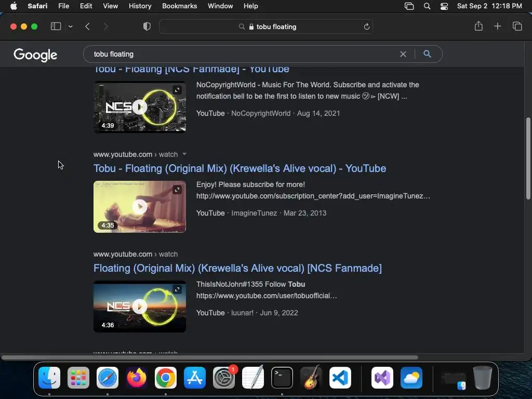The width and height of the screenshot is (532, 399).
Task: Click the vertical page scrollbar
Action: [528, 158]
